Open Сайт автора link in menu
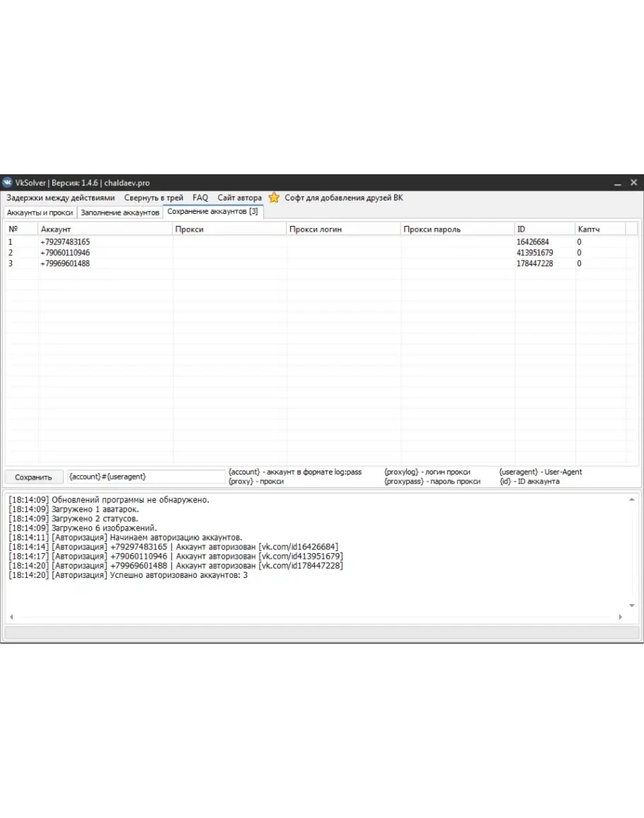644x818 pixels. tap(239, 198)
